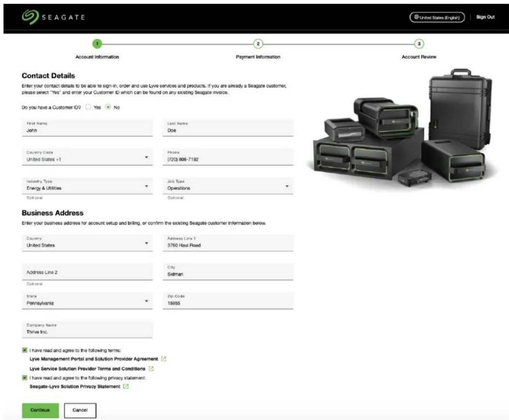The height and width of the screenshot is (420, 509).
Task: Open the Job Type dropdown
Action: (228, 186)
